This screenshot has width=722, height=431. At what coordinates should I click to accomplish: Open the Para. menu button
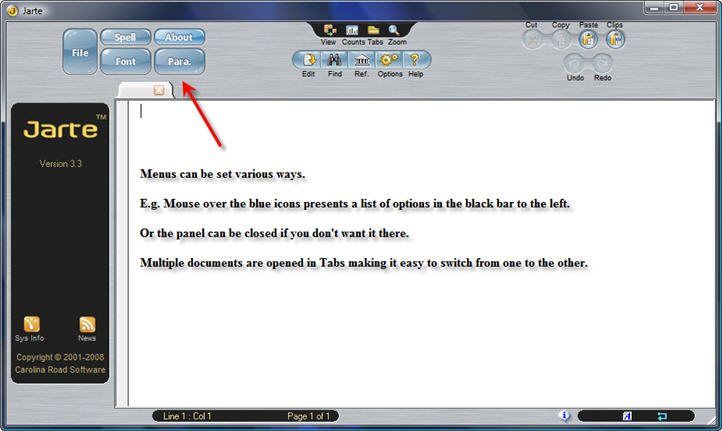click(x=179, y=61)
